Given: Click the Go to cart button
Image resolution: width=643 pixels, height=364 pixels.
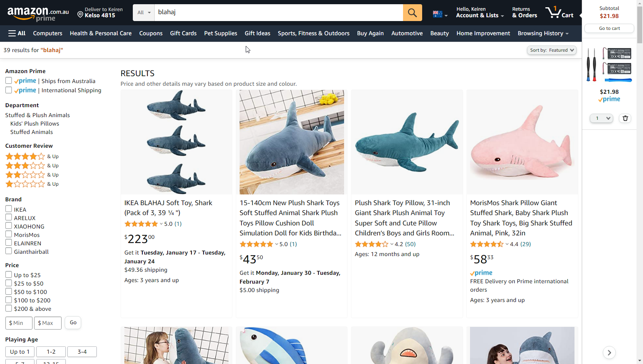Looking at the screenshot, I should coord(609,28).
